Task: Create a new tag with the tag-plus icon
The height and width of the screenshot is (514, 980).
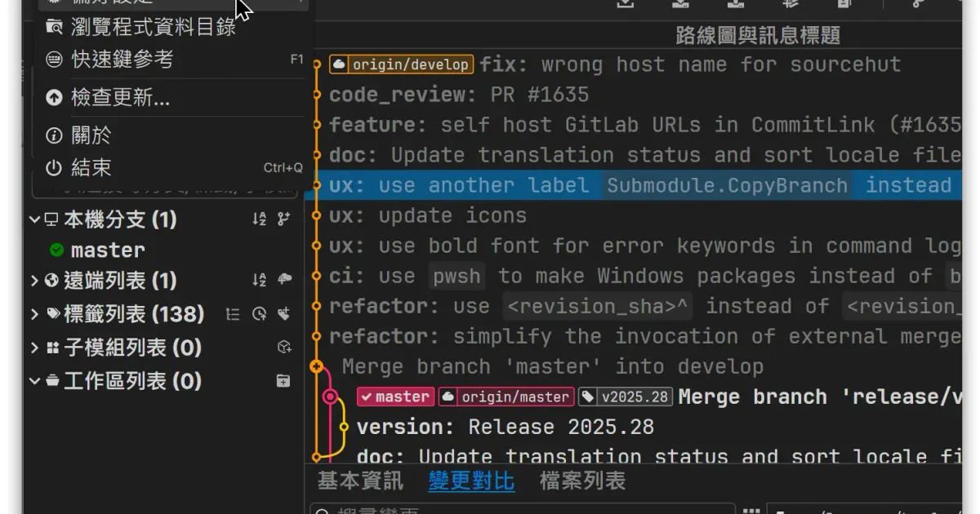Action: click(283, 313)
